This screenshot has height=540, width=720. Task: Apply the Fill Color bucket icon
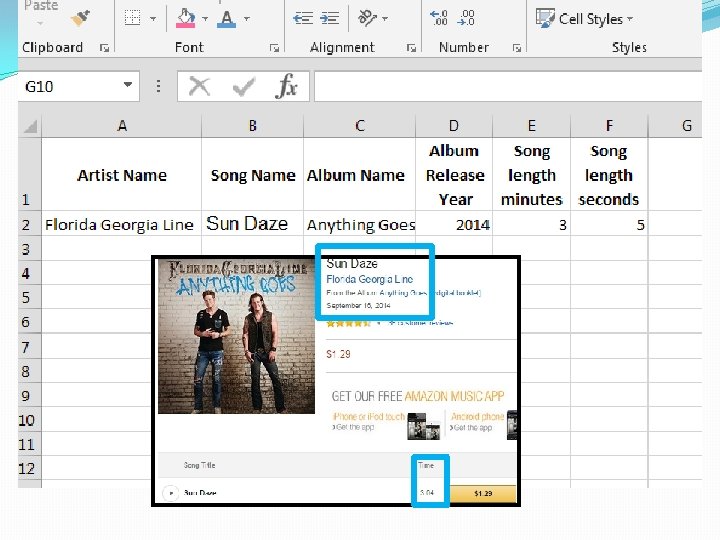pos(186,18)
